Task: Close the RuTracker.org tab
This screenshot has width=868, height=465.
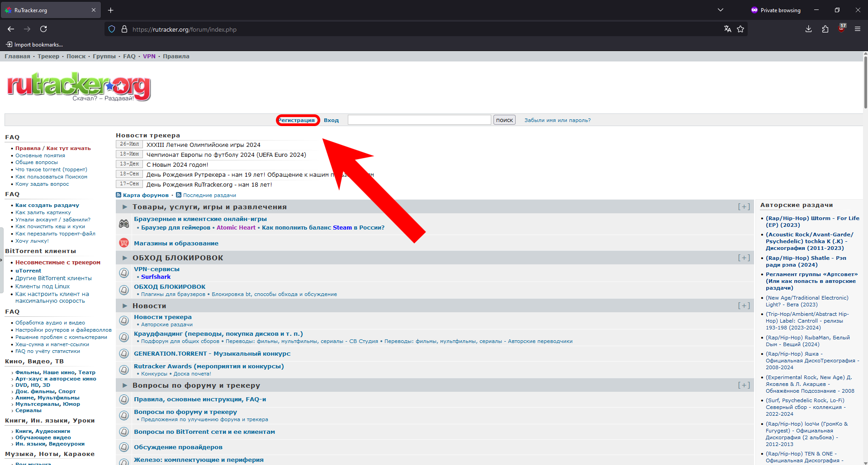Action: pyautogui.click(x=94, y=10)
